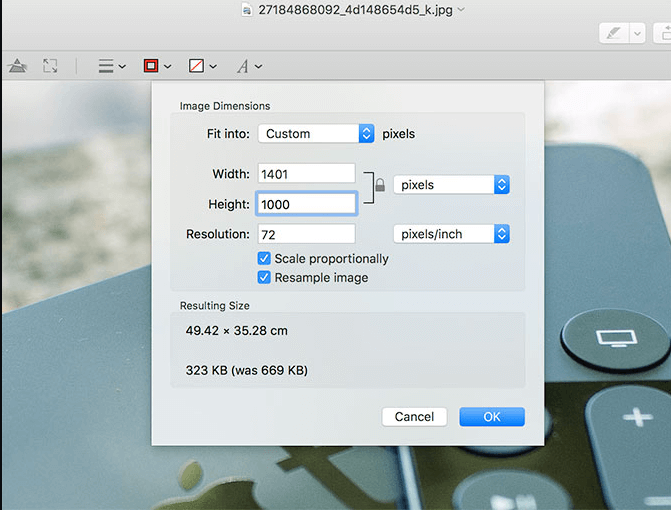
Task: Open the Shape Style line thickness menu
Action: click(x=110, y=66)
